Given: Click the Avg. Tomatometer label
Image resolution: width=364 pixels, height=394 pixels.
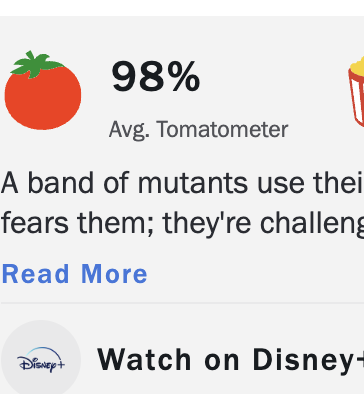Looking at the screenshot, I should click(x=199, y=130).
